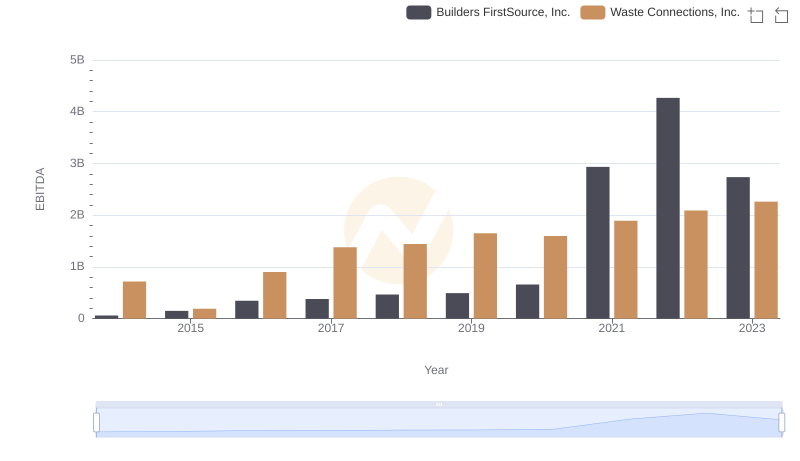This screenshot has width=800, height=461.
Task: Click the 5B y-axis label
Action: [77, 60]
